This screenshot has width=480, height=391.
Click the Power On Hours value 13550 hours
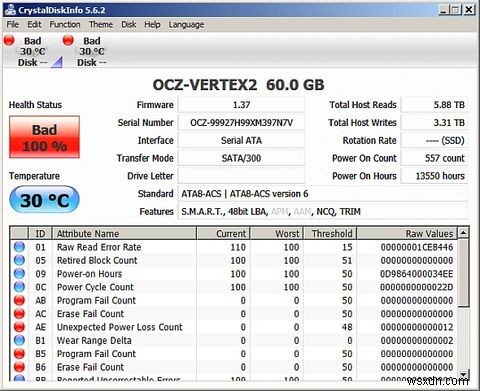click(x=434, y=176)
